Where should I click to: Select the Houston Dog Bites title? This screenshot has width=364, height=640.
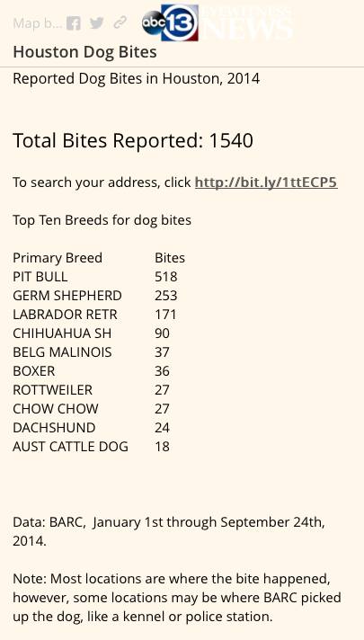[84, 52]
